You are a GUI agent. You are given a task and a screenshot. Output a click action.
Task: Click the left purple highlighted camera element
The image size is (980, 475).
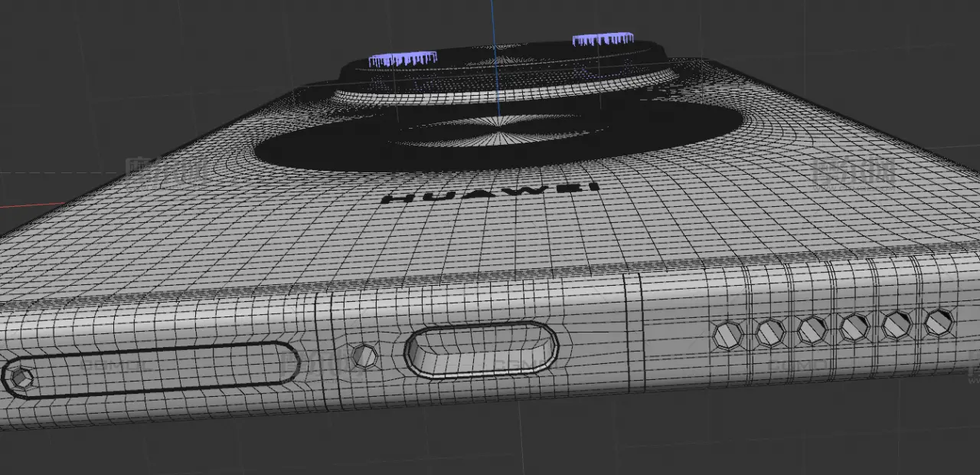tap(402, 59)
